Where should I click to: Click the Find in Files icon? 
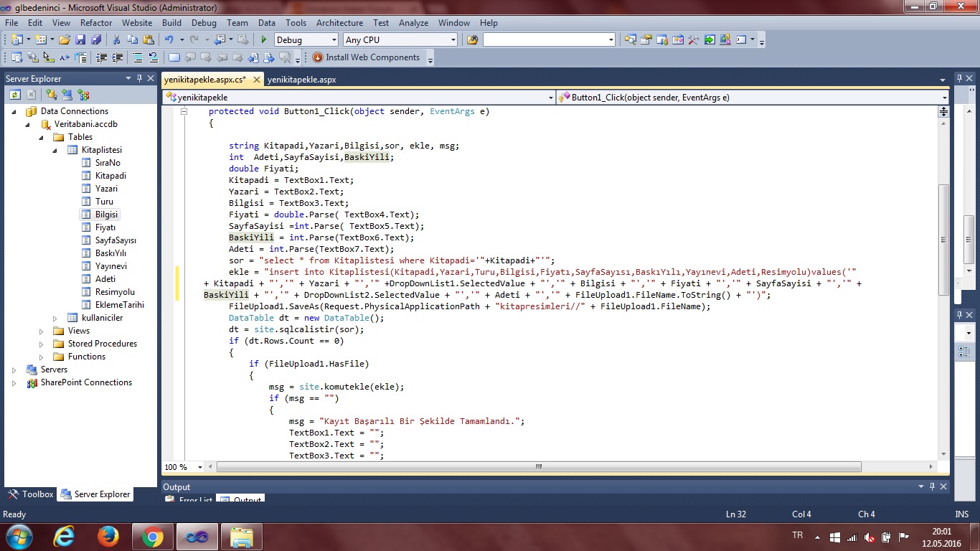pos(472,39)
